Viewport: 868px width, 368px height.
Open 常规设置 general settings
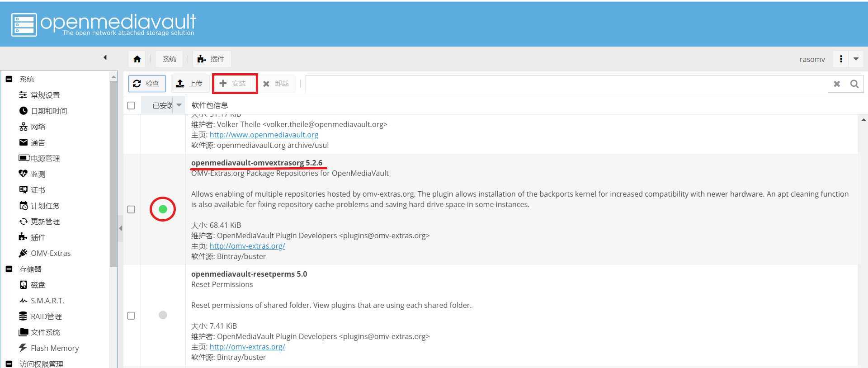45,95
